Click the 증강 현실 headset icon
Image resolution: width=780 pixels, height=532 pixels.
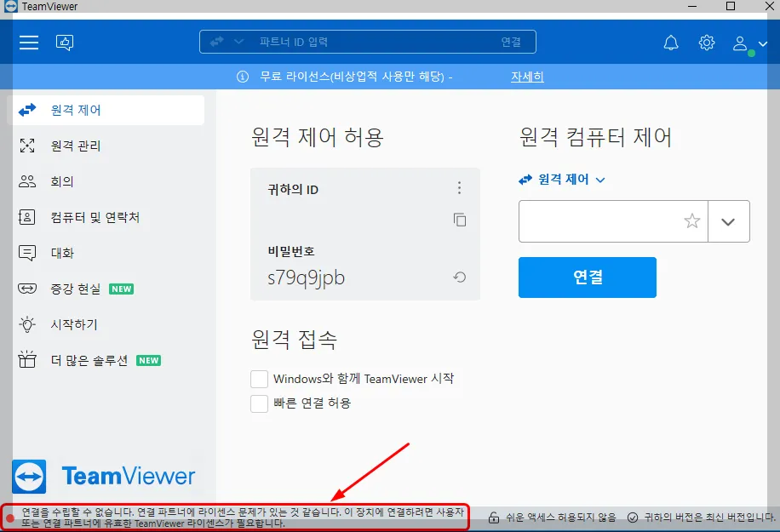point(27,289)
